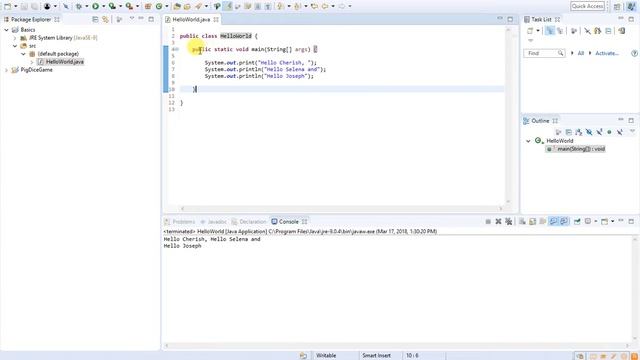
Task: Click the Display Selected Console icon
Action: (x=588, y=221)
